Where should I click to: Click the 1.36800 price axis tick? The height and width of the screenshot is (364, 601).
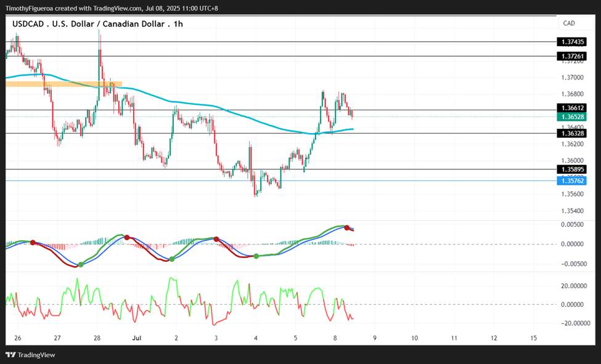tap(572, 94)
